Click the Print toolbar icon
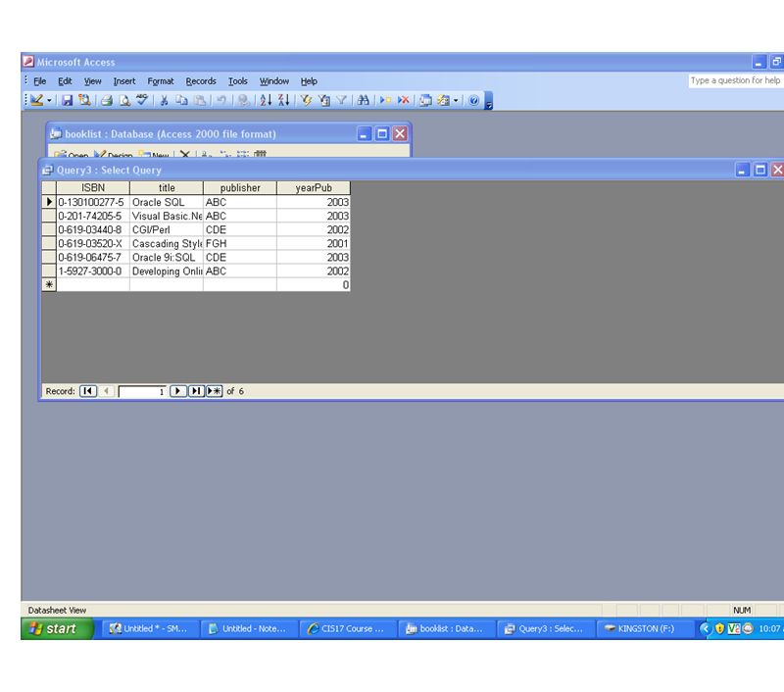This screenshot has height=692, width=784. click(107, 101)
